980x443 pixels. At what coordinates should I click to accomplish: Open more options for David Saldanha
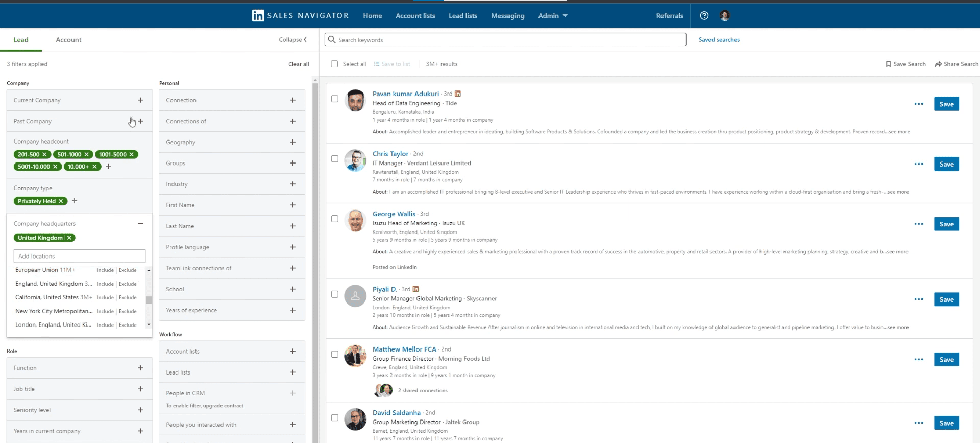(919, 423)
